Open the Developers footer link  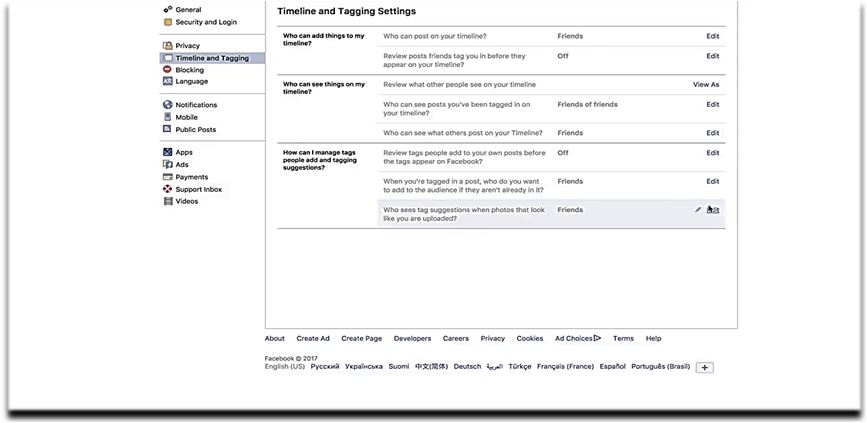412,338
